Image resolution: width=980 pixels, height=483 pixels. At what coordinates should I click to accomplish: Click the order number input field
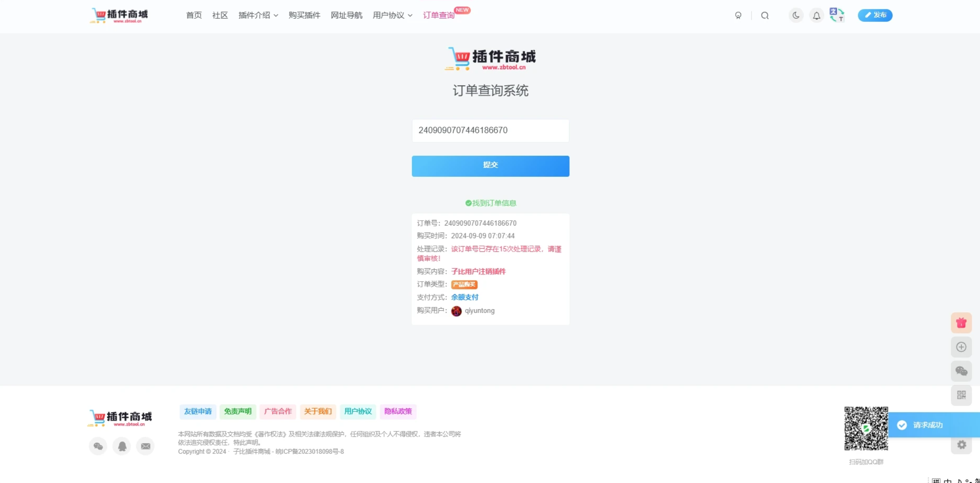tap(490, 130)
